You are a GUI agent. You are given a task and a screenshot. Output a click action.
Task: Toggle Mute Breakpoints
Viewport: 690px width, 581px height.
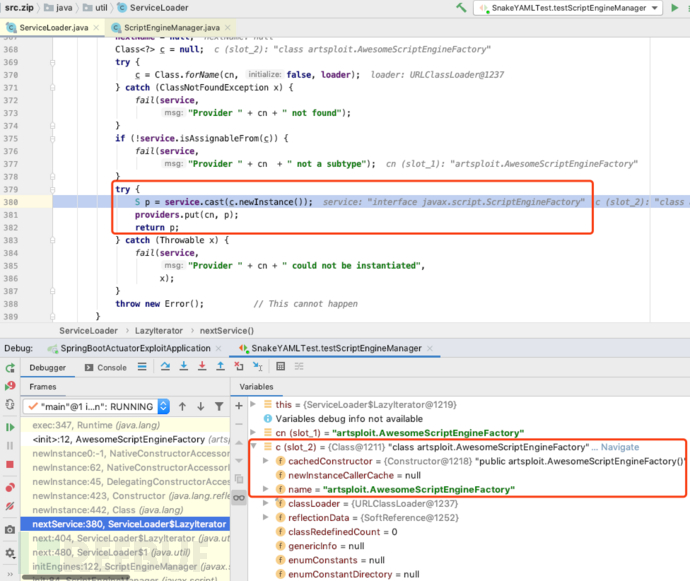(x=10, y=506)
